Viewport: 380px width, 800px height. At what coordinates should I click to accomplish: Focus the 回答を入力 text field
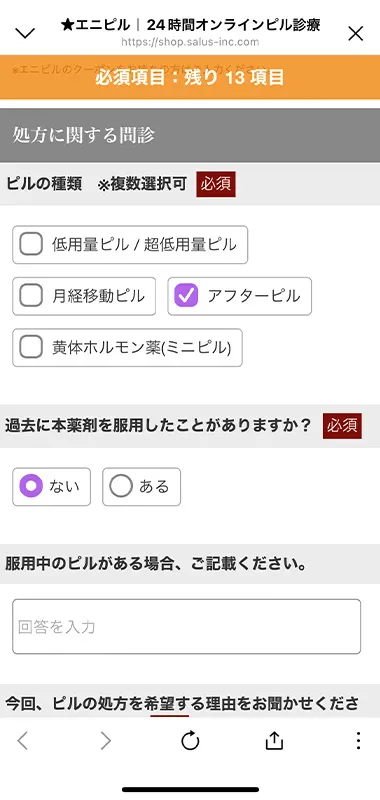[187, 627]
